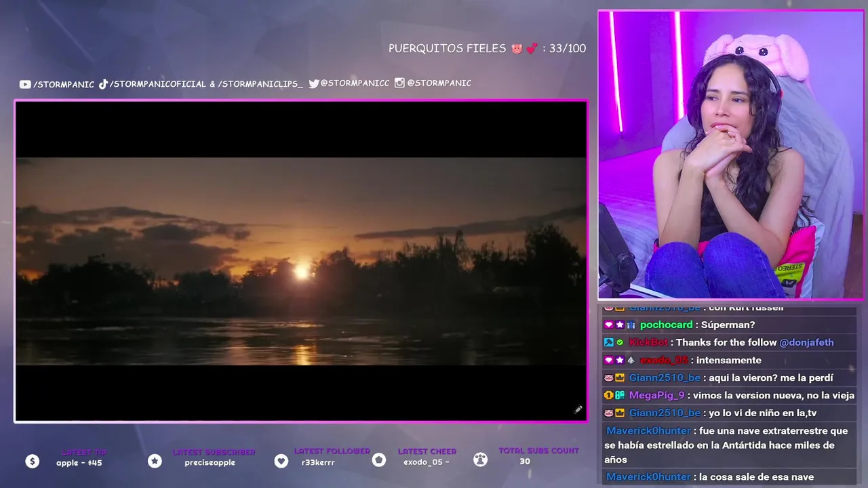
Task: Click the 'vimos la version nueva, no la vieja' message
Action: click(774, 395)
